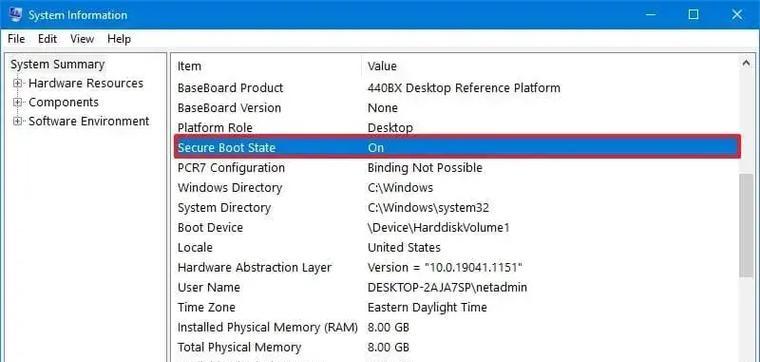The image size is (760, 362).
Task: Select the BaseBoard Product row
Action: pyautogui.click(x=457, y=88)
